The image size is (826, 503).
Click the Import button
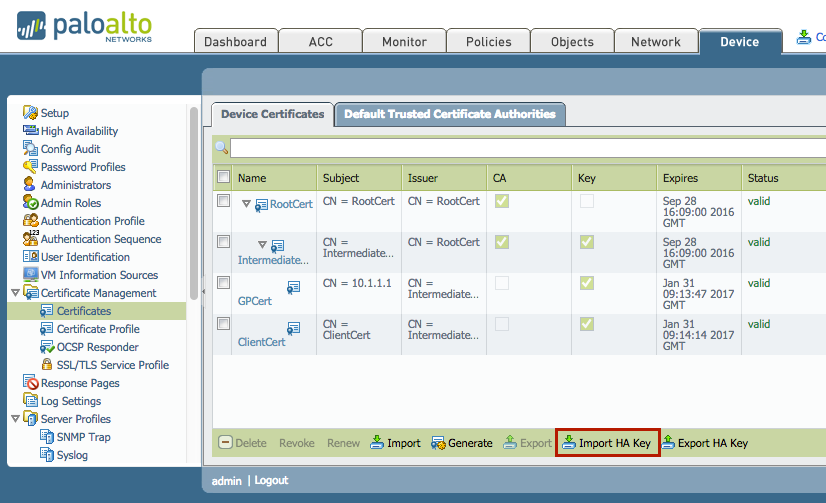(x=396, y=443)
